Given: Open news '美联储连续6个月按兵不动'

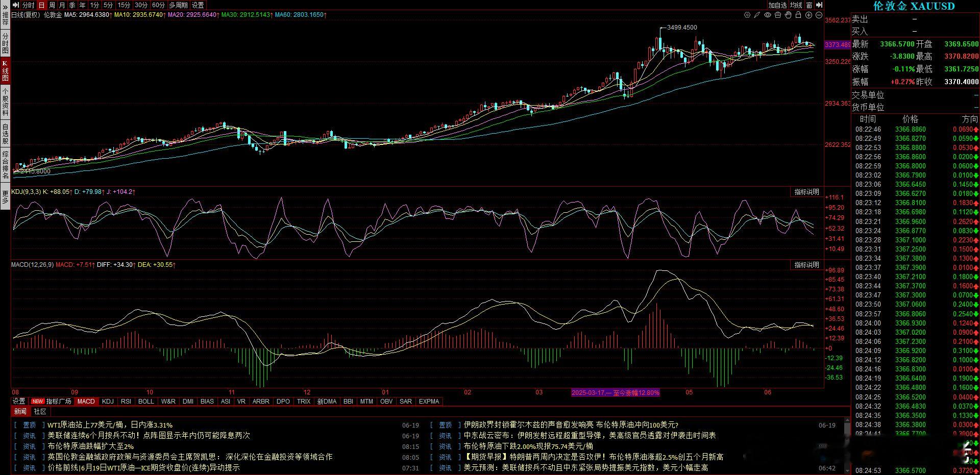Looking at the screenshot, I should tap(149, 435).
